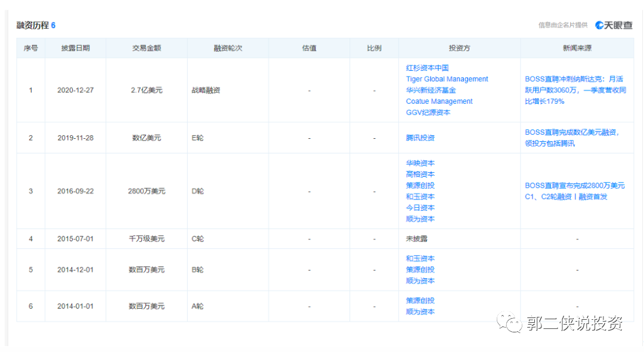The image size is (644, 352).
Task: Open GGV纪源资本 investor link
Action: [428, 113]
